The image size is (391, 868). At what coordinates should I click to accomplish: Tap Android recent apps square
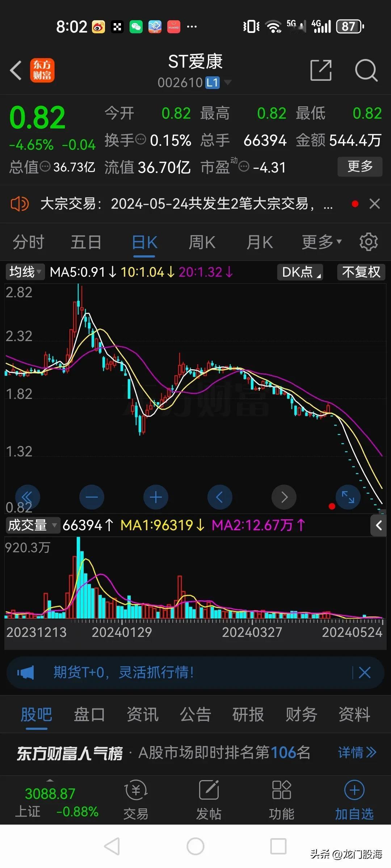pos(278,847)
